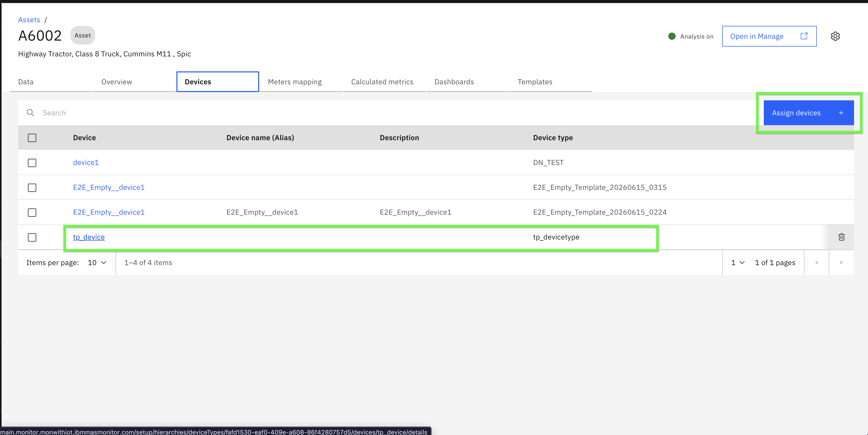Click the search magnifier icon
This screenshot has width=868, height=435.
(x=30, y=113)
